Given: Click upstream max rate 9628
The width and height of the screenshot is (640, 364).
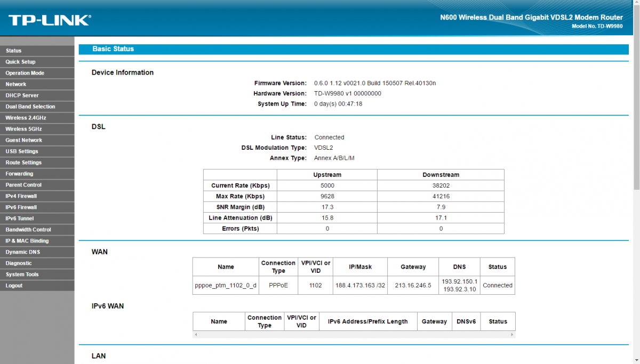Looking at the screenshot, I should click(x=327, y=197).
